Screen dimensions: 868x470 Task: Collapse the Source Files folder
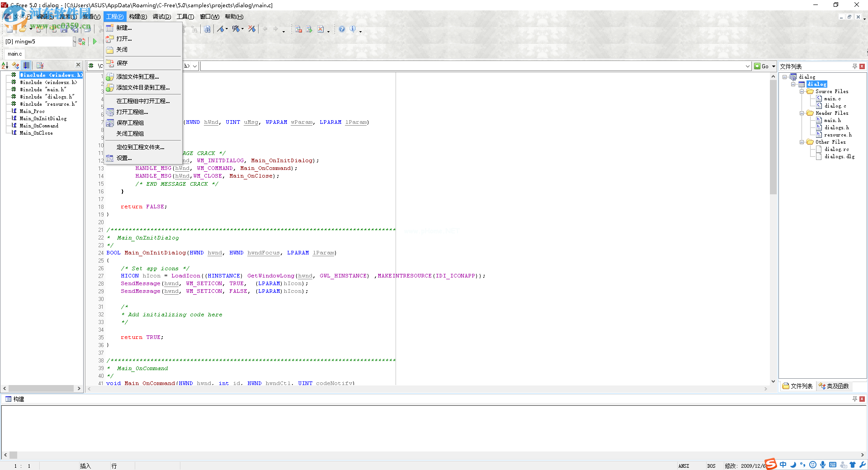(802, 91)
